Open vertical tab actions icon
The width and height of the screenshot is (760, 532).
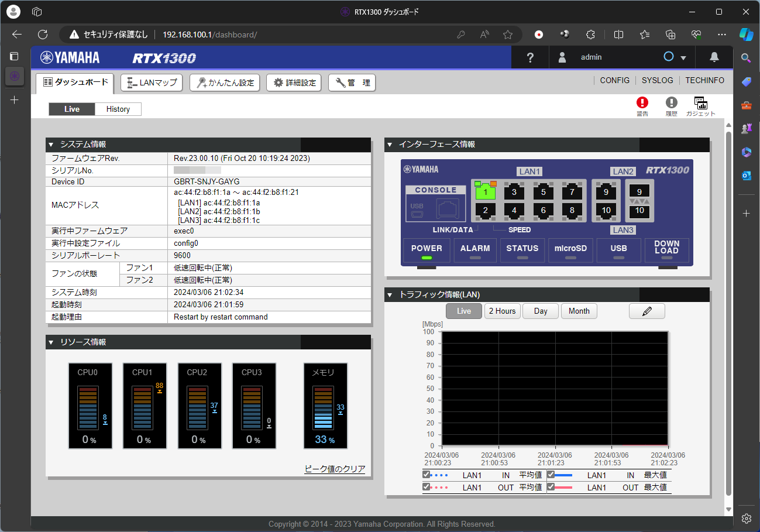(x=15, y=56)
